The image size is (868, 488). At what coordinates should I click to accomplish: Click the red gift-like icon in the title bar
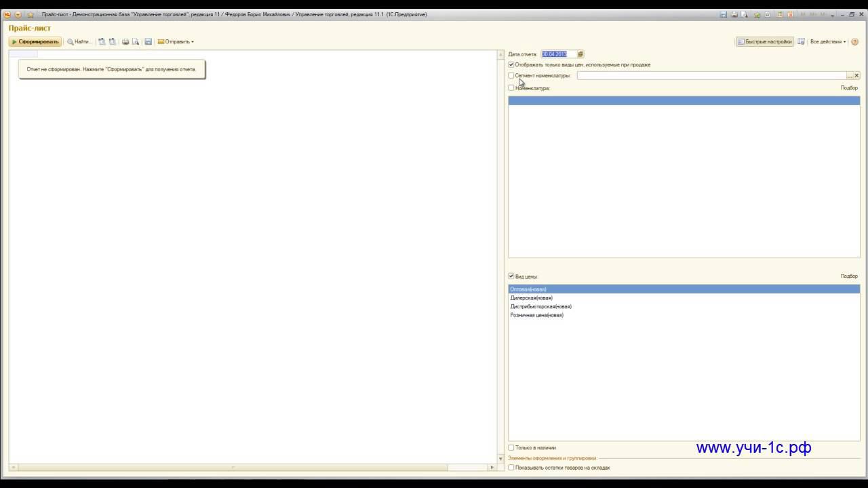791,14
